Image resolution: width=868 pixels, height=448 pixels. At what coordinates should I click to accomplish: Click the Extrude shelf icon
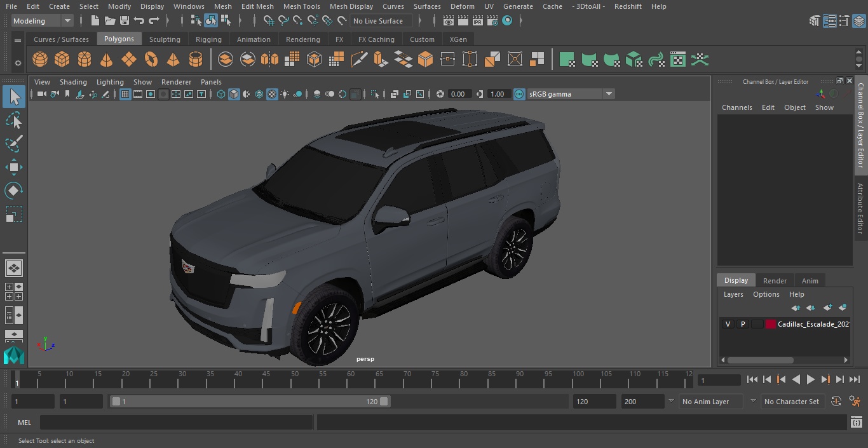(x=381, y=60)
